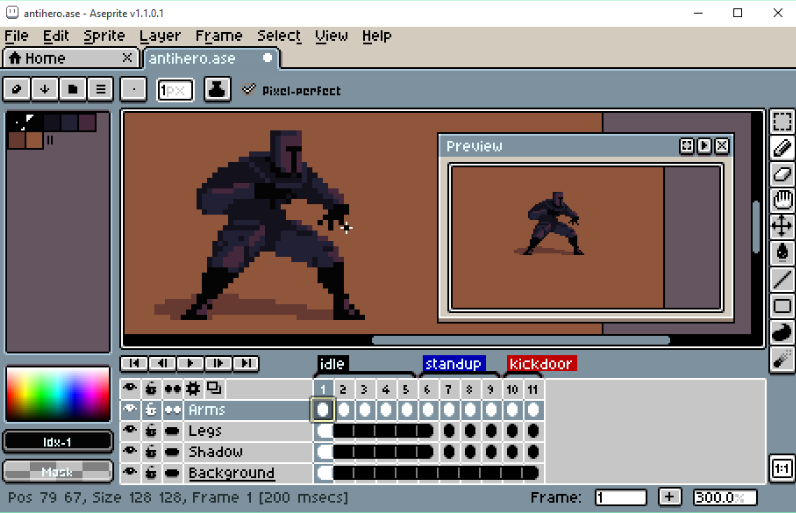796x513 pixels.
Task: Select the Line tool
Action: 782,279
